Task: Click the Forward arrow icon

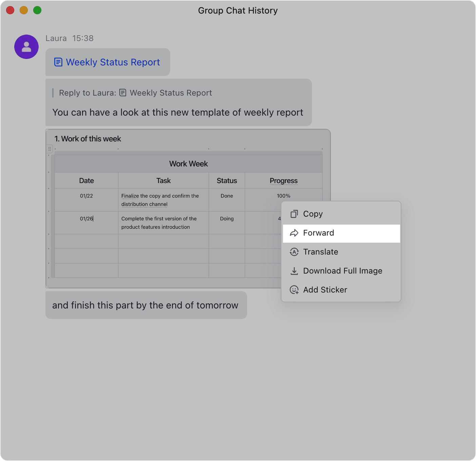Action: 294,233
